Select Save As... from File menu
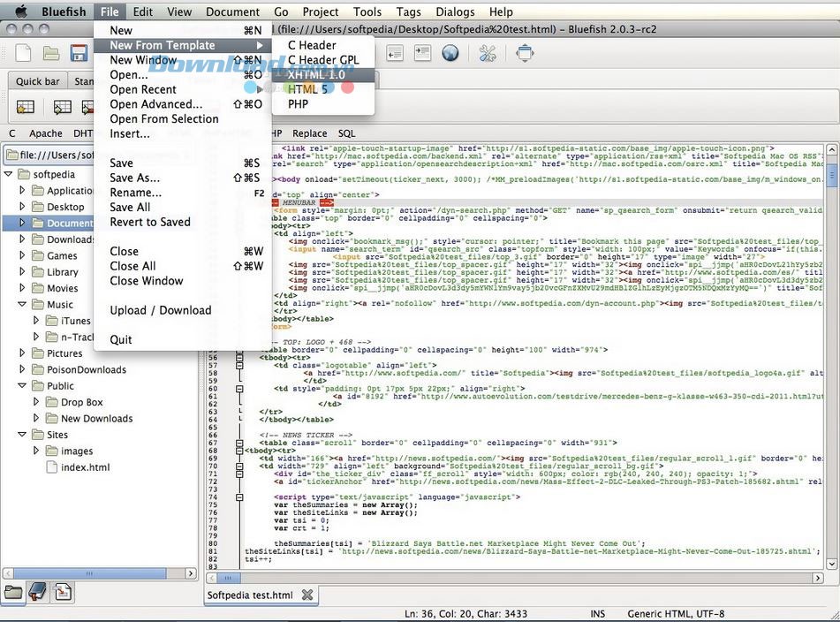840x622 pixels. coord(134,178)
